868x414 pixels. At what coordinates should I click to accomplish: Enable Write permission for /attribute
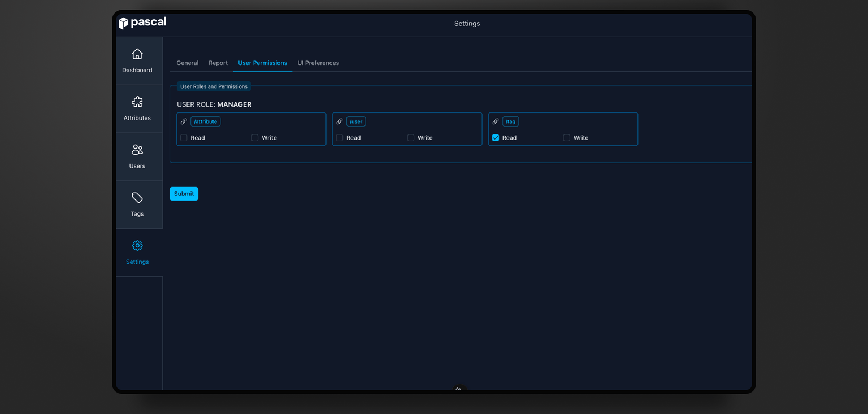pyautogui.click(x=255, y=138)
